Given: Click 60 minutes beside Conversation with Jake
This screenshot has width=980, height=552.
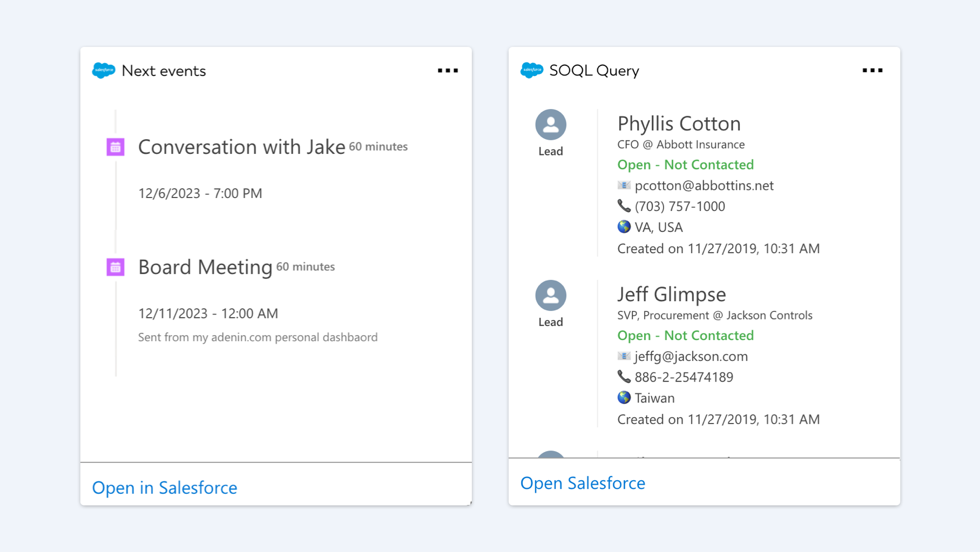Looking at the screenshot, I should pos(378,147).
